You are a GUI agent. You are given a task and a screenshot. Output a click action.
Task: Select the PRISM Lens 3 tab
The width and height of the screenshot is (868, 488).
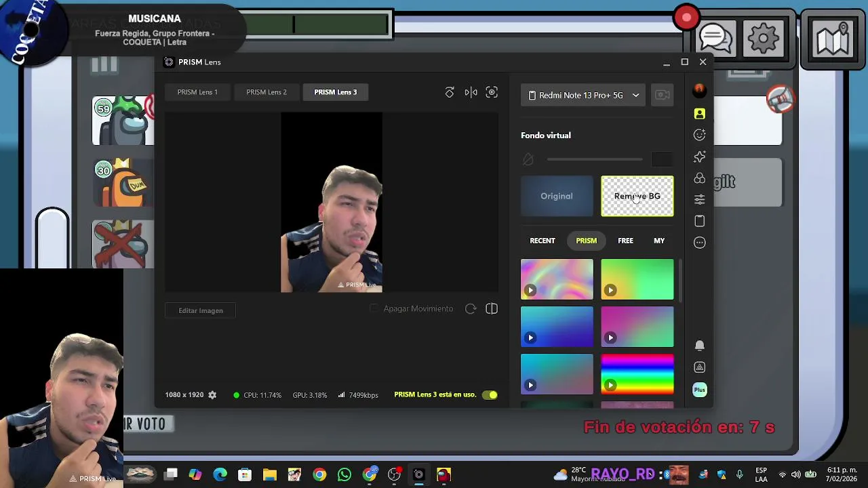coord(335,92)
